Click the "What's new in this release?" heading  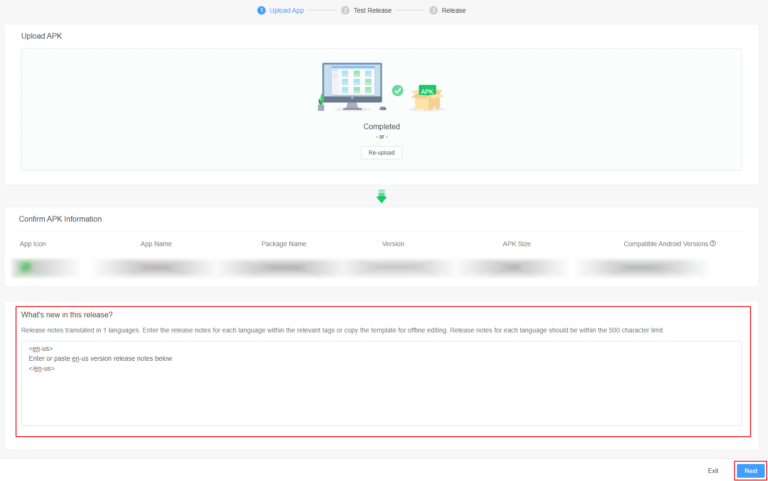67,315
